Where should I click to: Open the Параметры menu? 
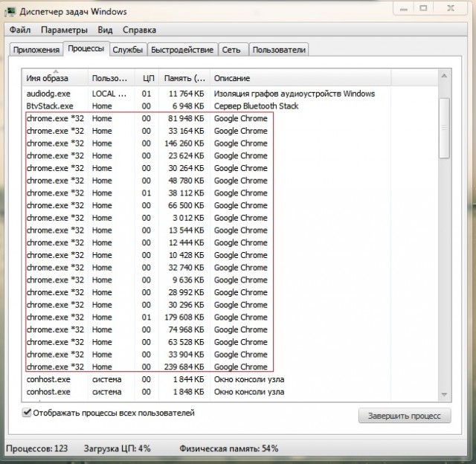[64, 30]
